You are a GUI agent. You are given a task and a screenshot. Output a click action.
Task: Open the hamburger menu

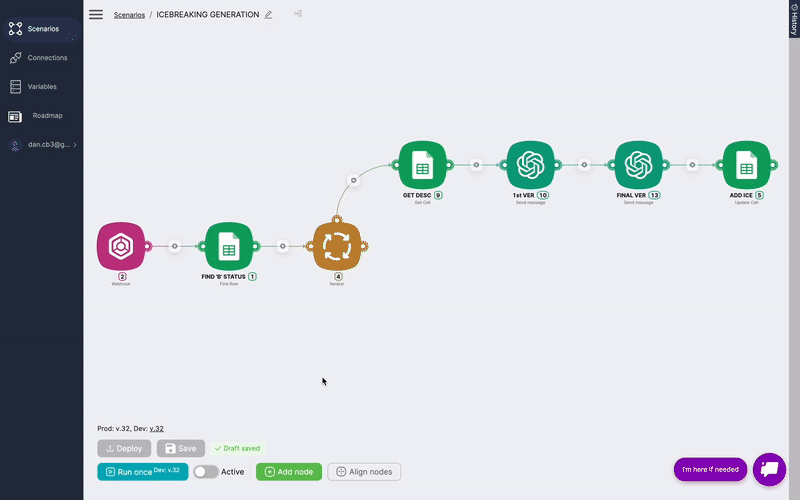pos(96,14)
